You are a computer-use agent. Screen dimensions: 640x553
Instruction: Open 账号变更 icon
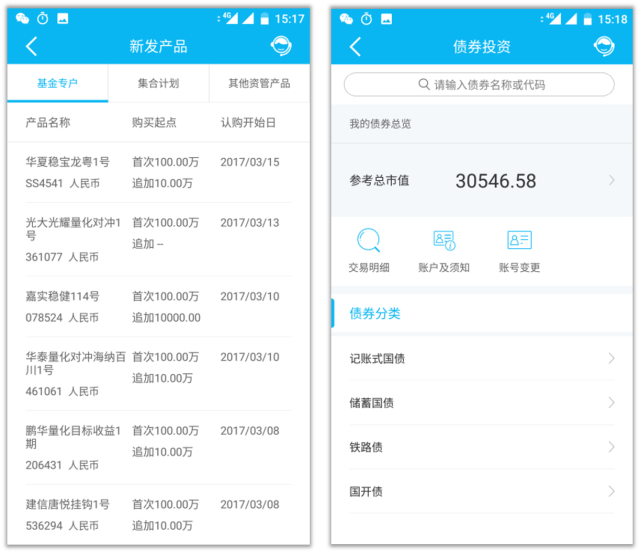tap(519, 240)
